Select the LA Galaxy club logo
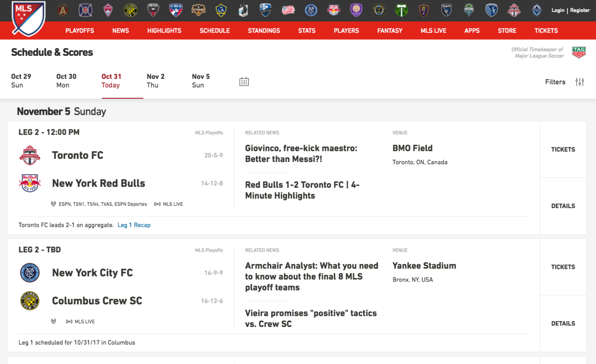 (221, 10)
